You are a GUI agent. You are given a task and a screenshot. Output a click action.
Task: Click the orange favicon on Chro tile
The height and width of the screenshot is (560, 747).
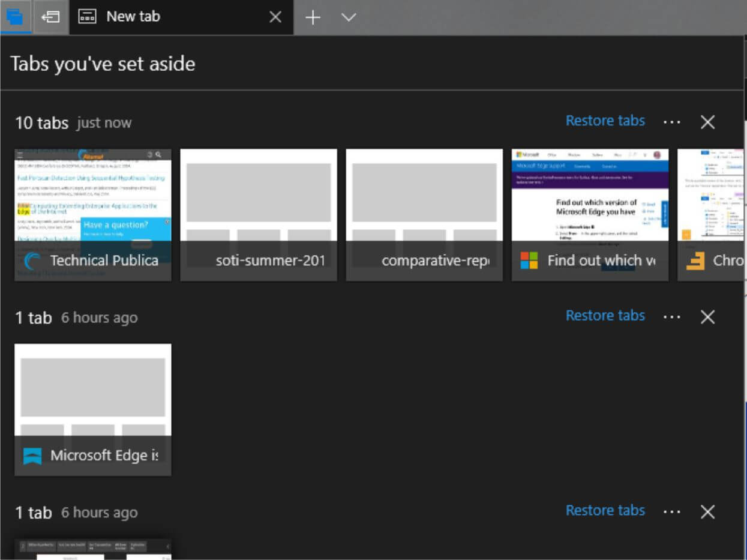[695, 260]
